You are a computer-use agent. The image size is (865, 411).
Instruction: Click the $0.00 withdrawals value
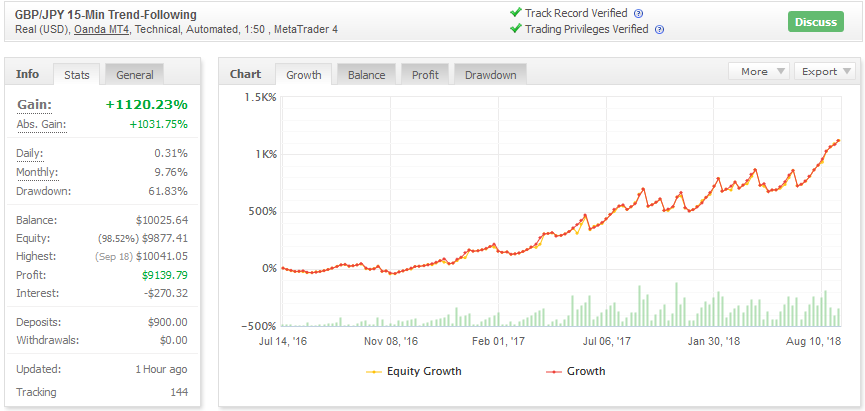[174, 340]
